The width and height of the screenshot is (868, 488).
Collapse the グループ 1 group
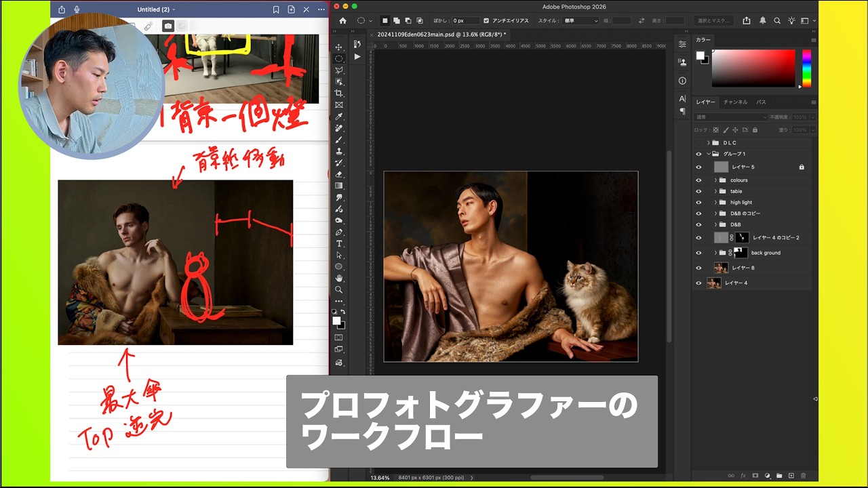pyautogui.click(x=708, y=154)
